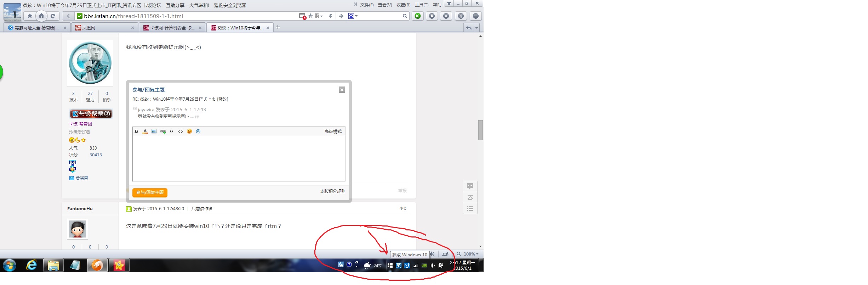Click the Get Windows 10 tray icon

pos(390,266)
